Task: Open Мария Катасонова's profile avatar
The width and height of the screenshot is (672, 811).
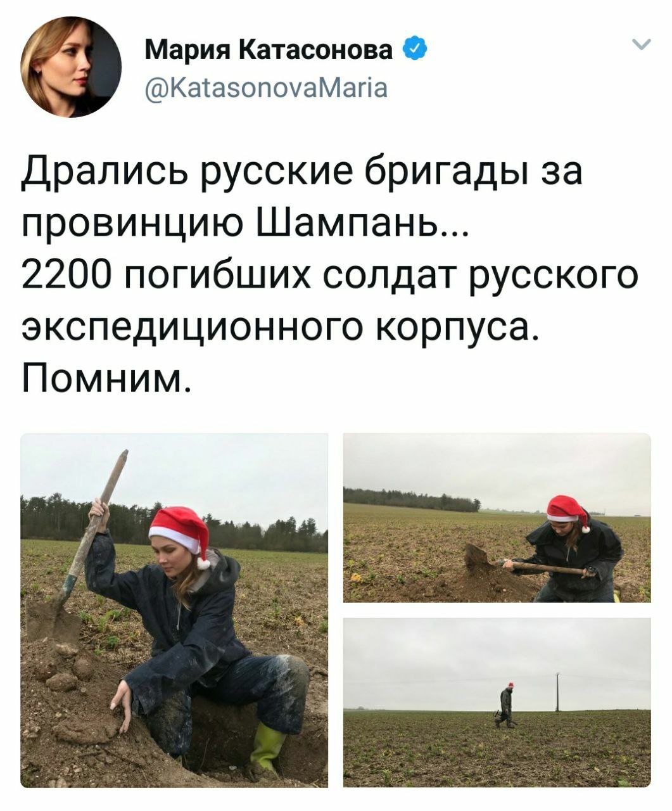Action: pos(70,67)
